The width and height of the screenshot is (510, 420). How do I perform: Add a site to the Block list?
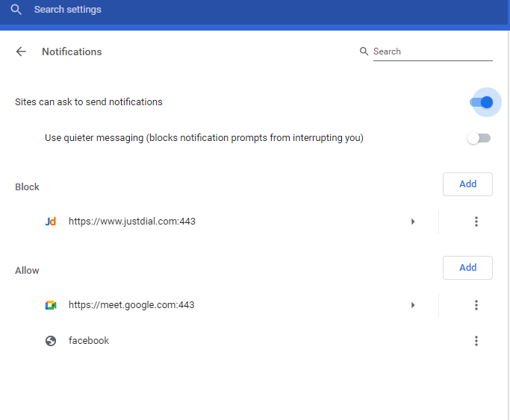pyautogui.click(x=467, y=184)
